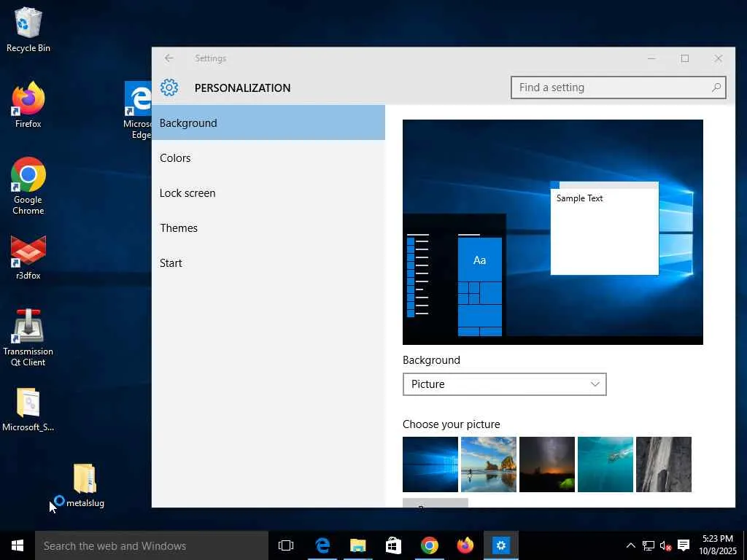
Task: Select the underwater swimmer wallpaper thumbnail
Action: [605, 464]
